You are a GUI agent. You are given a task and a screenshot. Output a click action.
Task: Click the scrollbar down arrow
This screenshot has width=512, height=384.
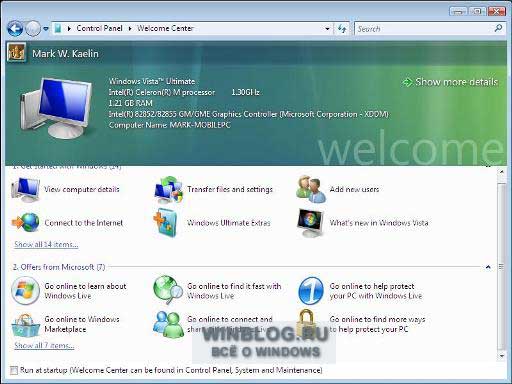coord(501,355)
